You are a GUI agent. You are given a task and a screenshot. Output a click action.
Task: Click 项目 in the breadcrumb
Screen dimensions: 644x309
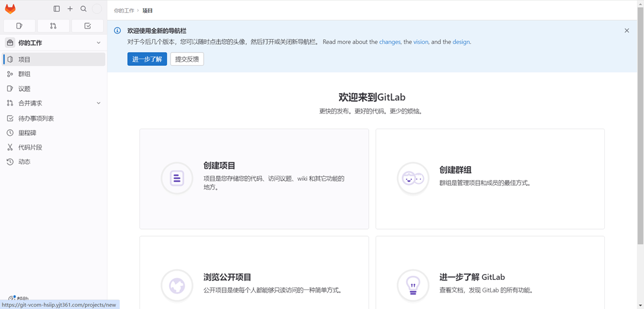[x=147, y=11]
